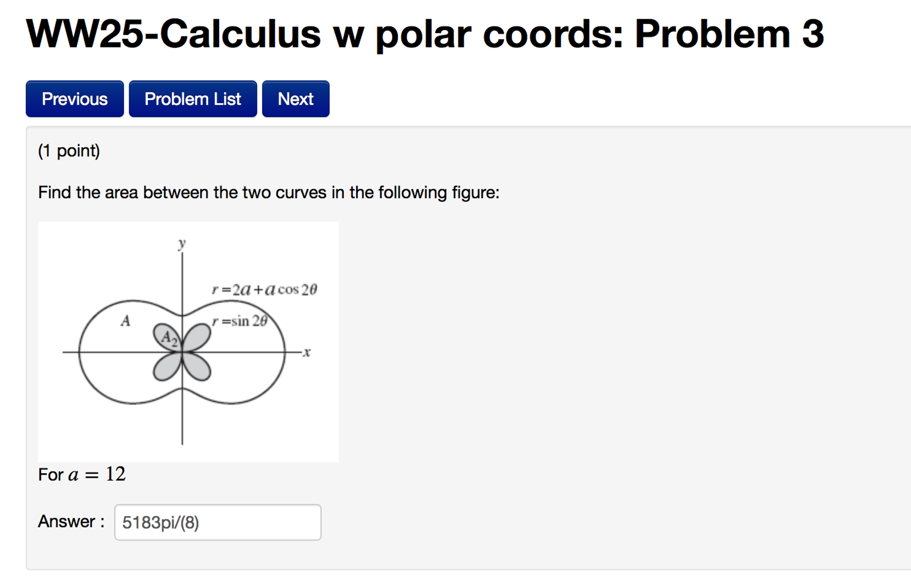The width and height of the screenshot is (911, 588).
Task: Click the 'Find the area between' instruction
Action: point(269,193)
